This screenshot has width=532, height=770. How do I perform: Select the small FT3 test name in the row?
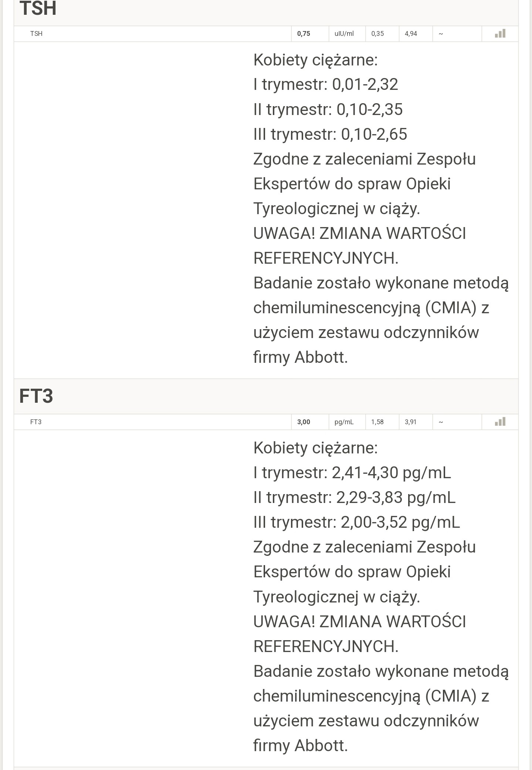pyautogui.click(x=36, y=422)
